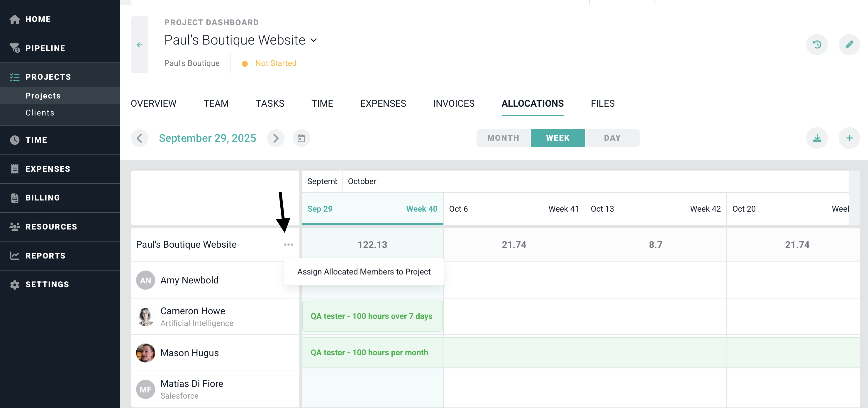Switch to the TASKS tab
Viewport: 868px width, 408px height.
click(x=270, y=103)
